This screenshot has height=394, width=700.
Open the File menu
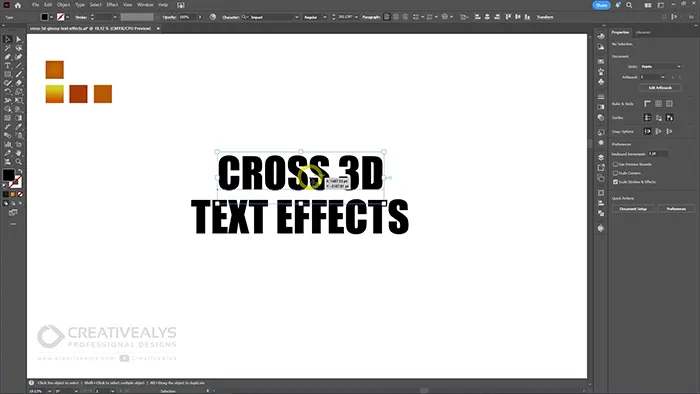tap(35, 5)
